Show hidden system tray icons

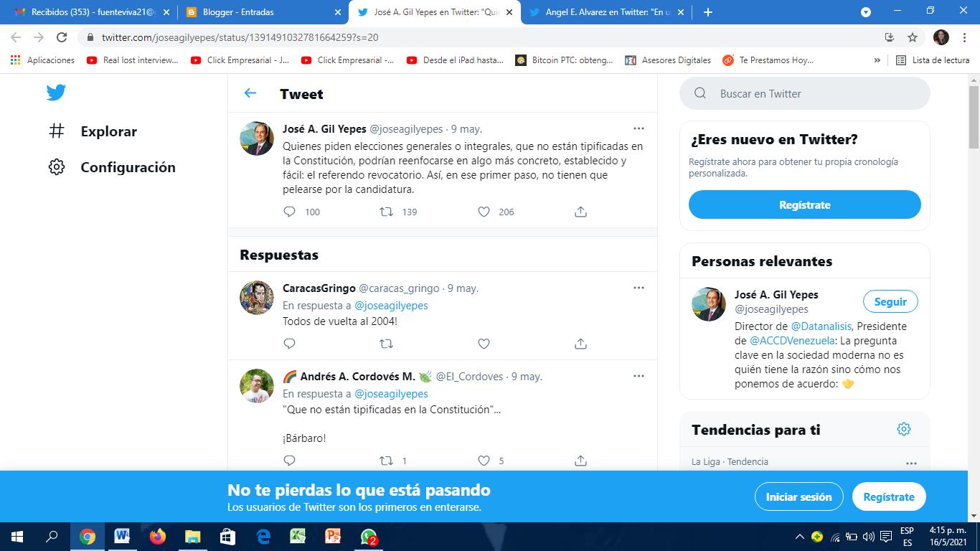point(799,537)
